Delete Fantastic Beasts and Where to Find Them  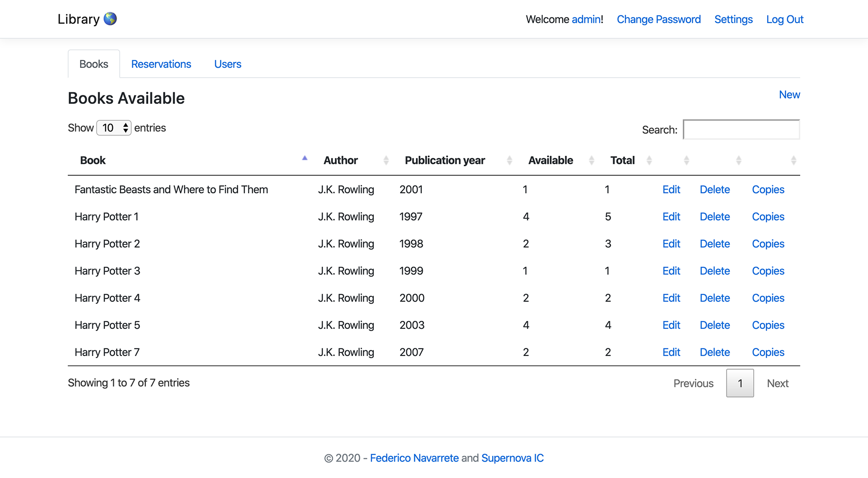pos(715,189)
